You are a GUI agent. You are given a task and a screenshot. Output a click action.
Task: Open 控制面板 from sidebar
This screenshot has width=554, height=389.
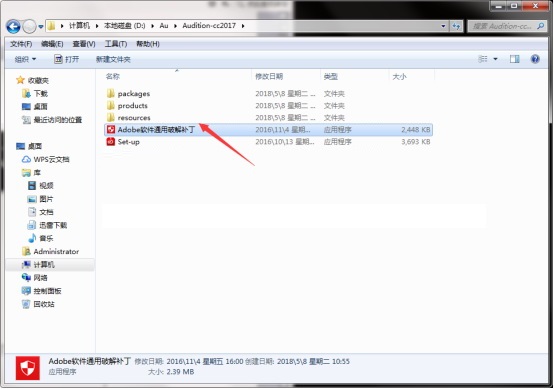click(47, 291)
